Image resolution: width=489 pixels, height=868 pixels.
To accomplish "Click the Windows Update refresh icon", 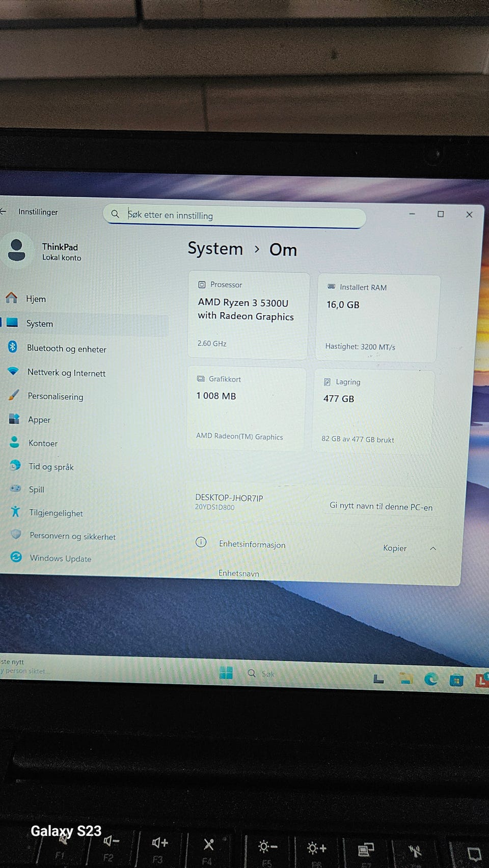I will (16, 557).
